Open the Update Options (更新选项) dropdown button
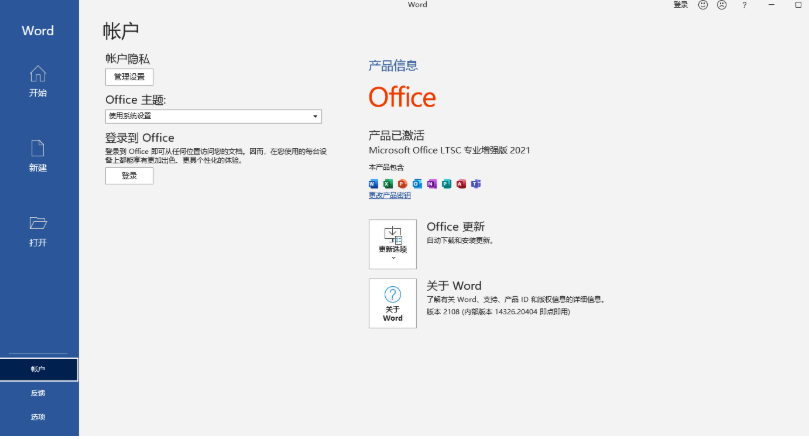Viewport: 809px width, 439px height. 393,244
